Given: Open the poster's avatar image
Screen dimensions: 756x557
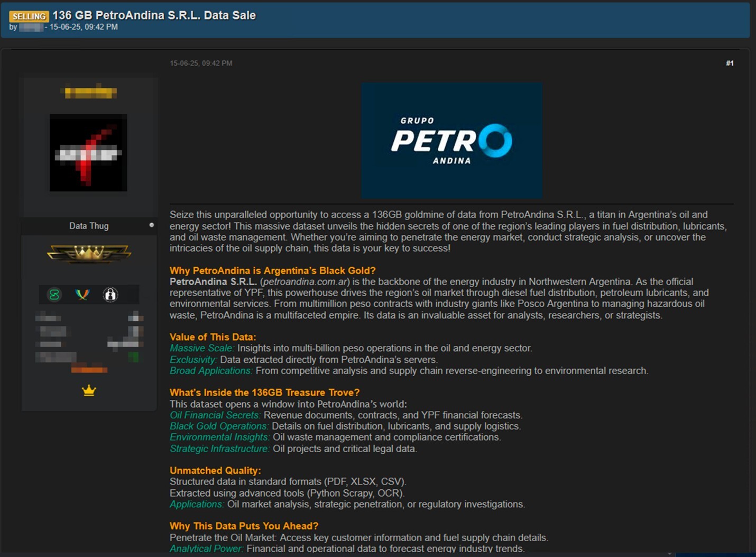Looking at the screenshot, I should [x=88, y=153].
